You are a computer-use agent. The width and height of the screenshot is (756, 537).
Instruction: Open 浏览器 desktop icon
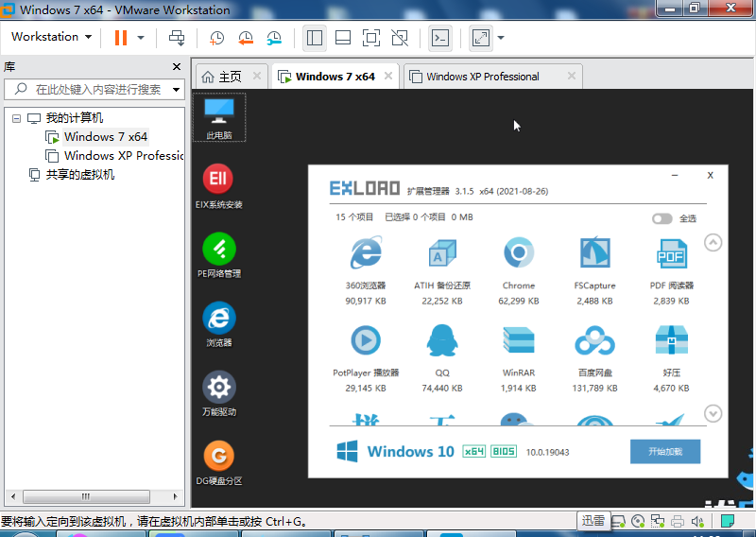pos(219,324)
